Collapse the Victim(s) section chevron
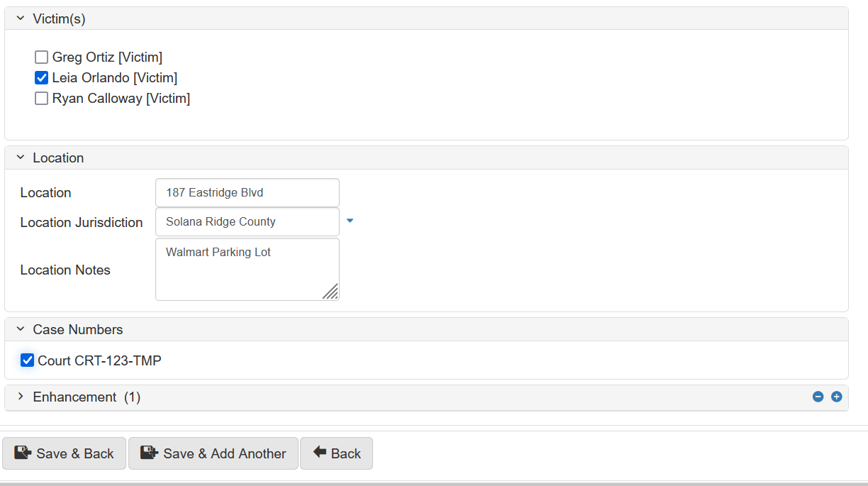Viewport: 868px width, 486px height. (x=21, y=18)
